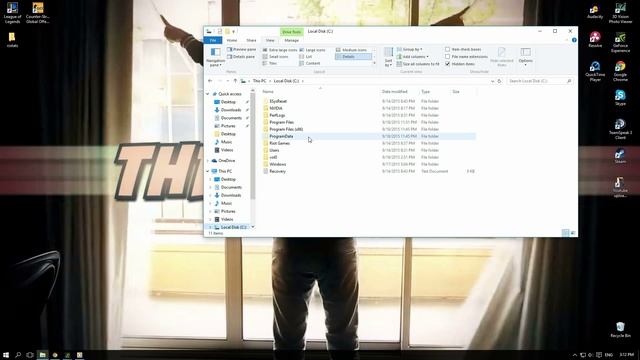Expand OneDrive in navigation tree
The image size is (640, 360).
[208, 160]
